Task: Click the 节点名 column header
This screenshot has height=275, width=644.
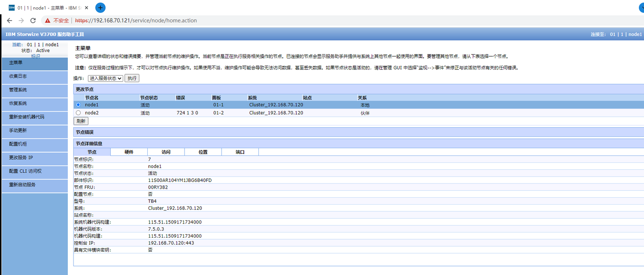Action: (91, 98)
